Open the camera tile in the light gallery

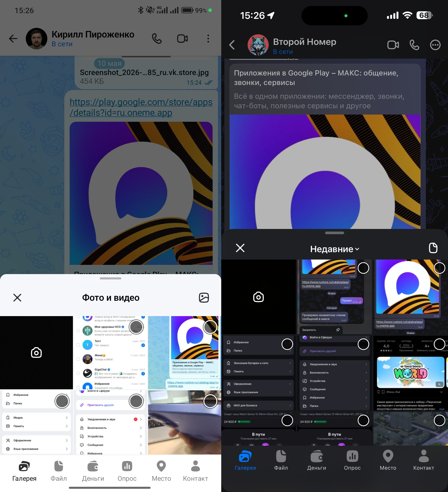(x=36, y=352)
